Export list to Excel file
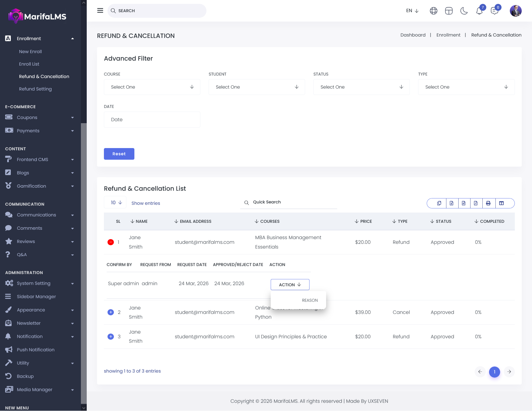Image resolution: width=532 pixels, height=411 pixels. coord(451,203)
